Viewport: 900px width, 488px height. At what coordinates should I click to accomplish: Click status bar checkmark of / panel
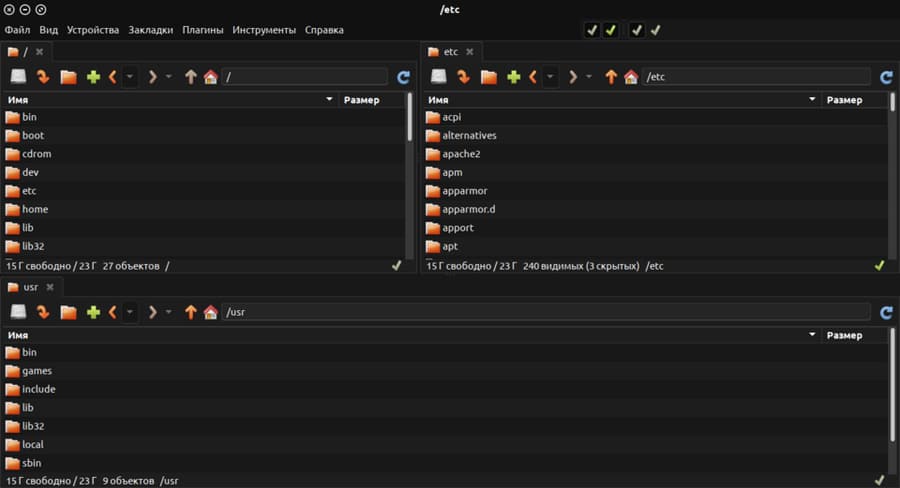396,265
